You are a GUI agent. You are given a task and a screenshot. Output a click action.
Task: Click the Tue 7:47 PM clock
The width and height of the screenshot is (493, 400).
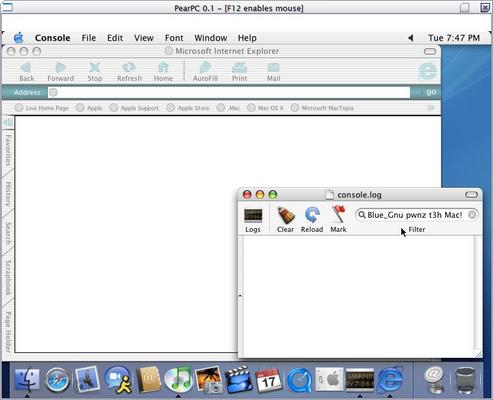click(454, 38)
